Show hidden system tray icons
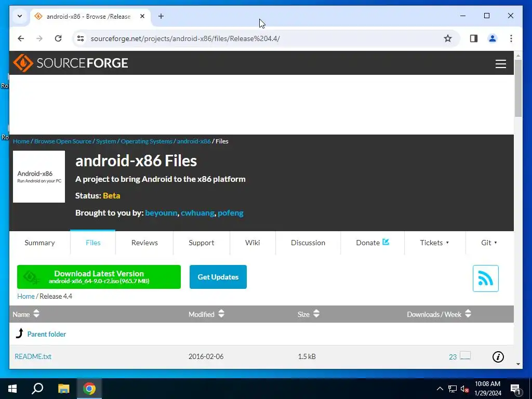 440,389
